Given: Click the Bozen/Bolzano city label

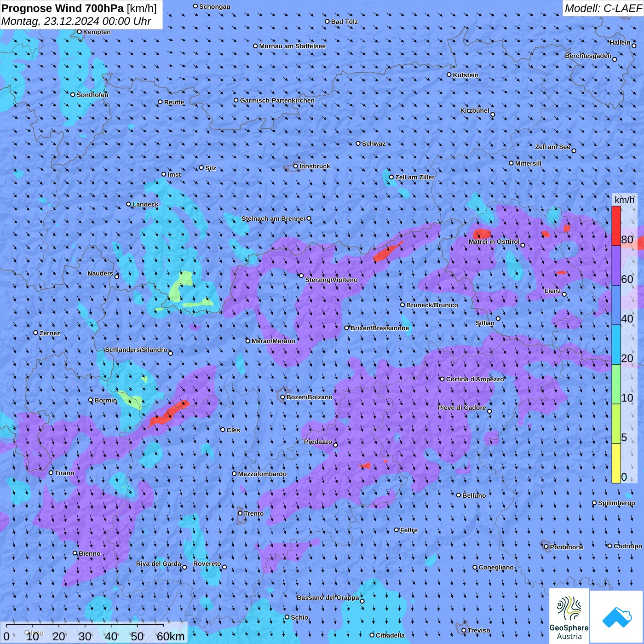Looking at the screenshot, I should [309, 397].
